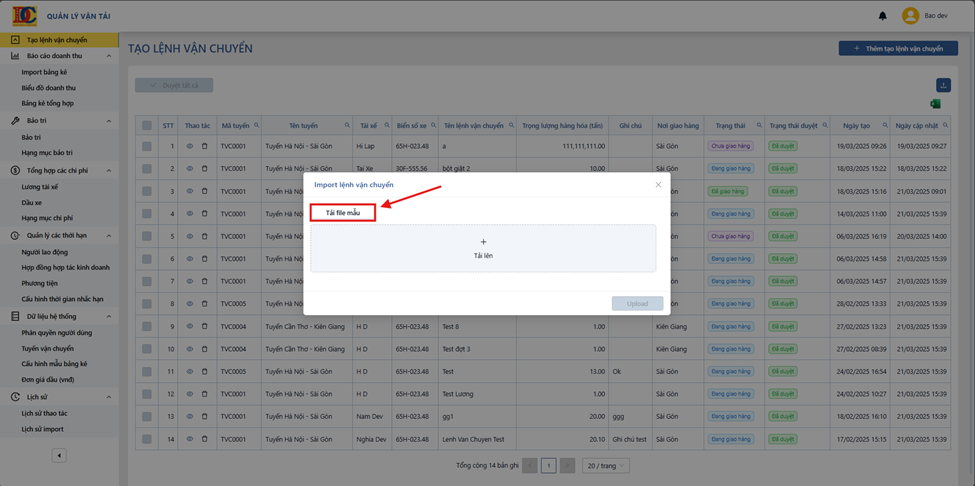975x486 pixels.
Task: Check the row 14 checkbox
Action: click(x=147, y=439)
